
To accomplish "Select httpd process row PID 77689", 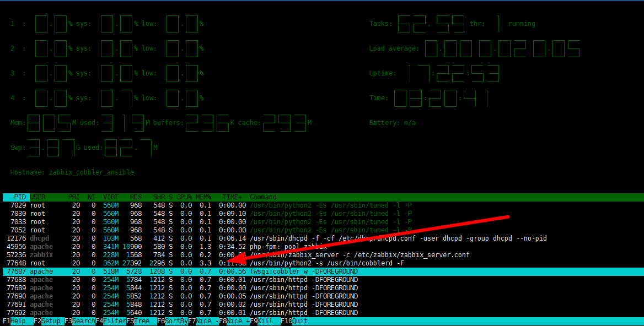I will [322, 288].
